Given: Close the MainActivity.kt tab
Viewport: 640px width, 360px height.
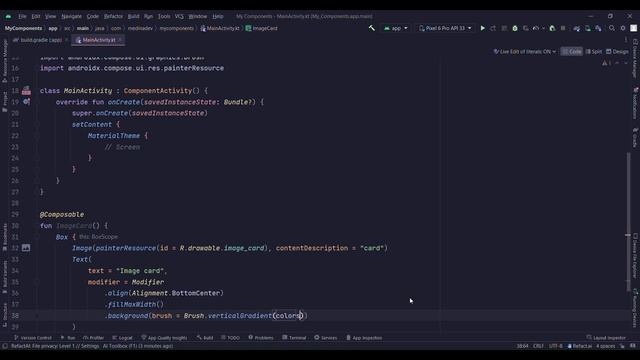Looking at the screenshot, I should click(120, 40).
